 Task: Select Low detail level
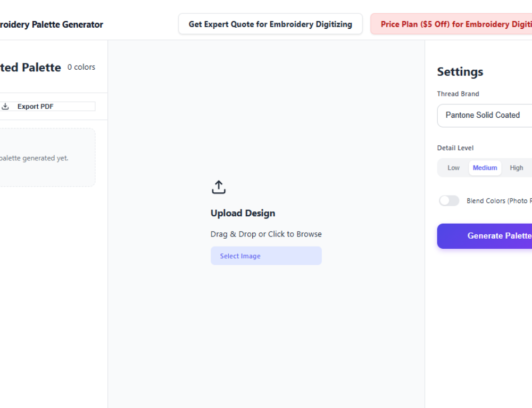point(453,167)
